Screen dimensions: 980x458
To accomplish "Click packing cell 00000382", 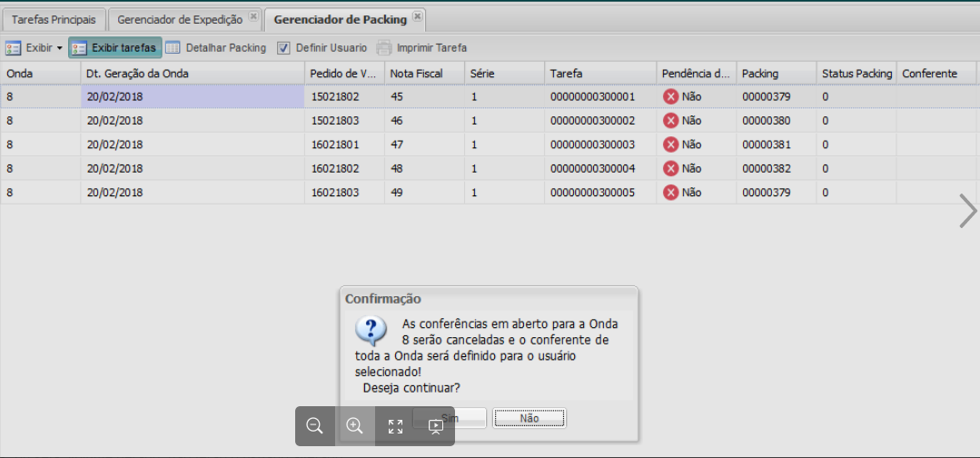I will 777,168.
